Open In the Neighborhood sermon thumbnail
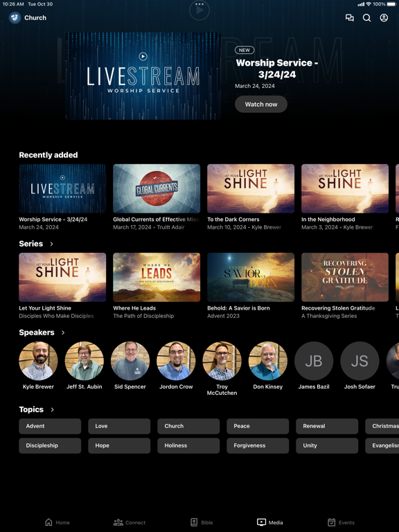 [345, 188]
